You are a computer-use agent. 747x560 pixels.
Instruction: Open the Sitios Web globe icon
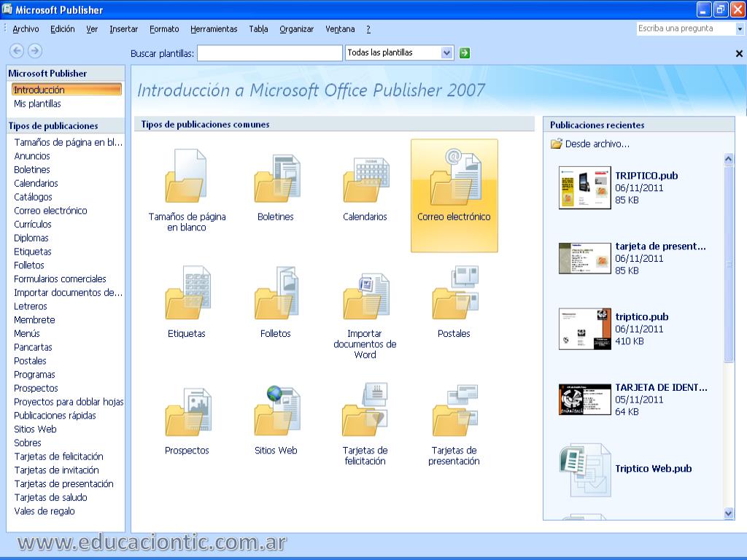click(x=276, y=412)
